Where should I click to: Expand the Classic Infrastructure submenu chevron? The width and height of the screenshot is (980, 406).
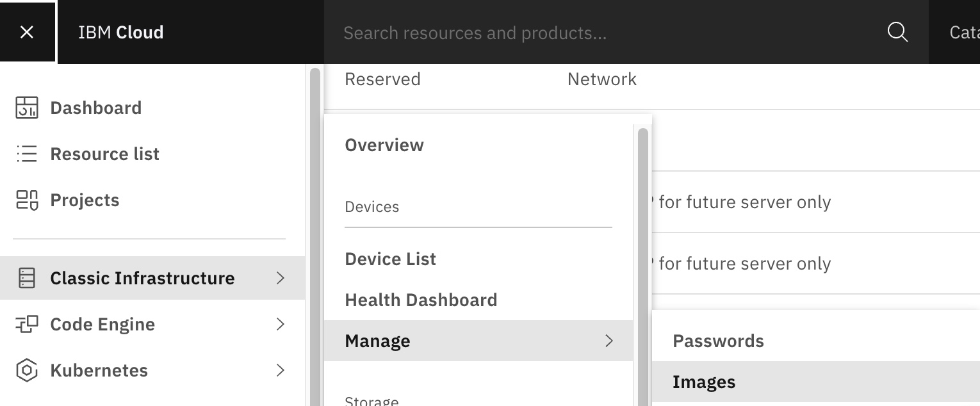point(280,278)
